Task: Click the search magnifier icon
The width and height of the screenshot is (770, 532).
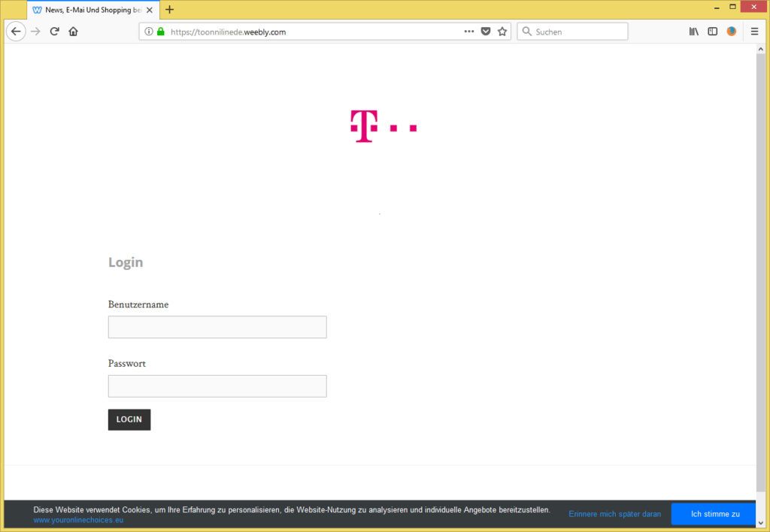Action: point(526,32)
